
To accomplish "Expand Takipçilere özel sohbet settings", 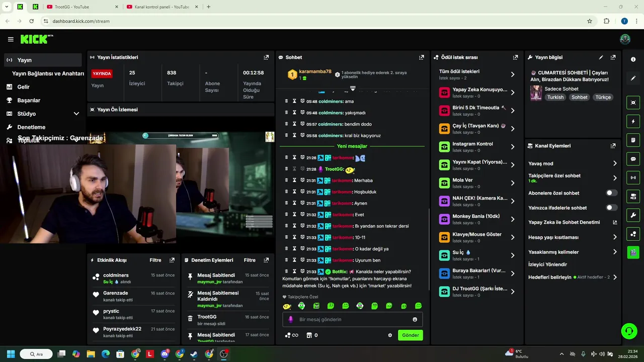I will (615, 178).
